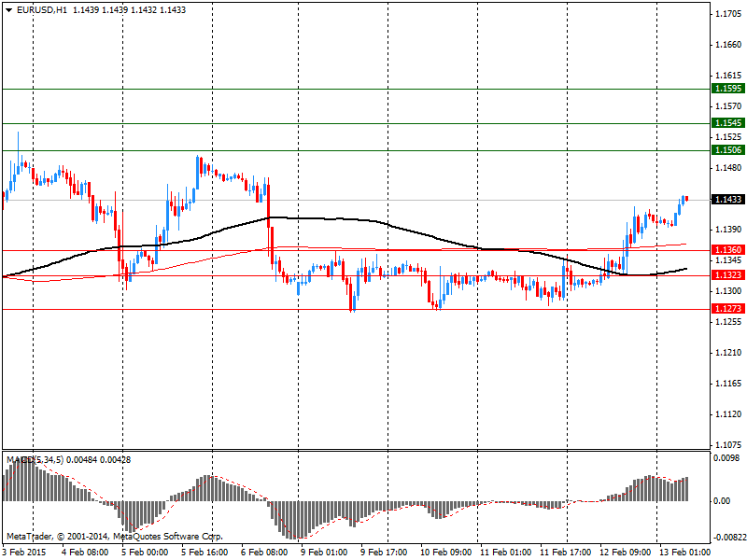The image size is (747, 560).
Task: Click the 9 Feb 17:00 time axis label
Action: (384, 552)
